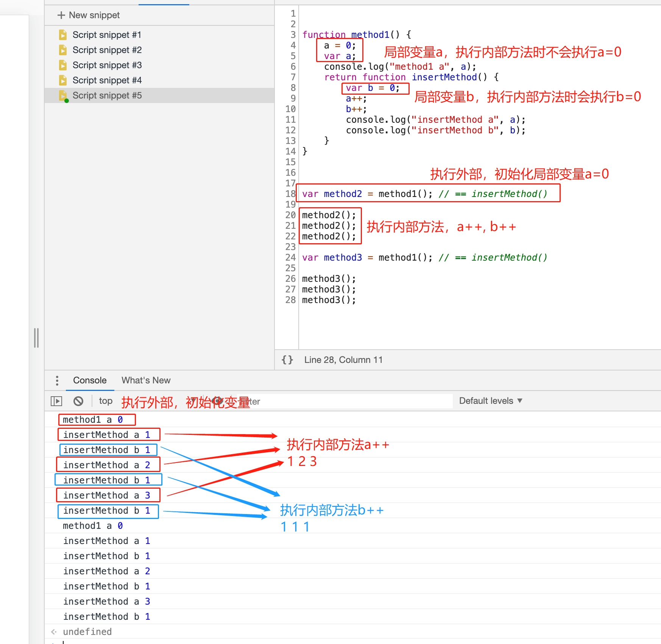Switch to the Console tab
The width and height of the screenshot is (661, 644).
point(90,380)
